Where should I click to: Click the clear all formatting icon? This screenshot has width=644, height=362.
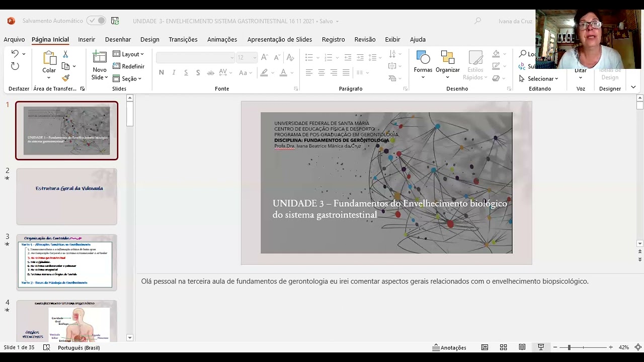pos(290,57)
